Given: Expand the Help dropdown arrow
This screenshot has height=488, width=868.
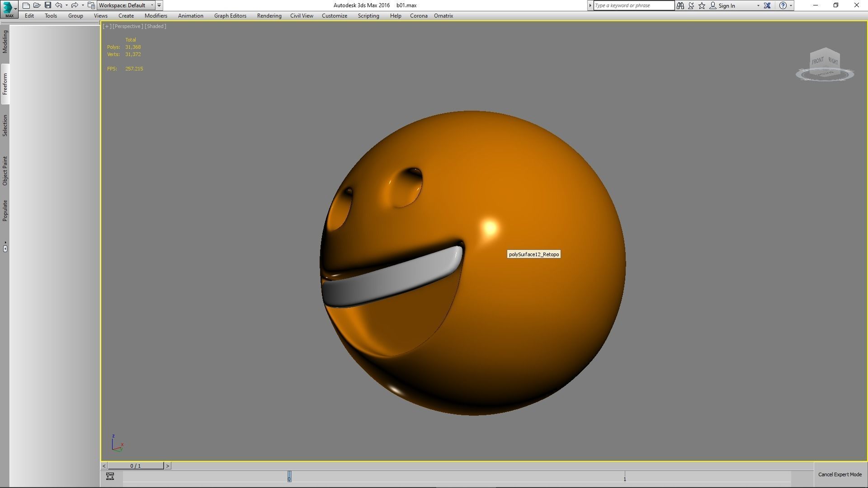Looking at the screenshot, I should tap(791, 5).
